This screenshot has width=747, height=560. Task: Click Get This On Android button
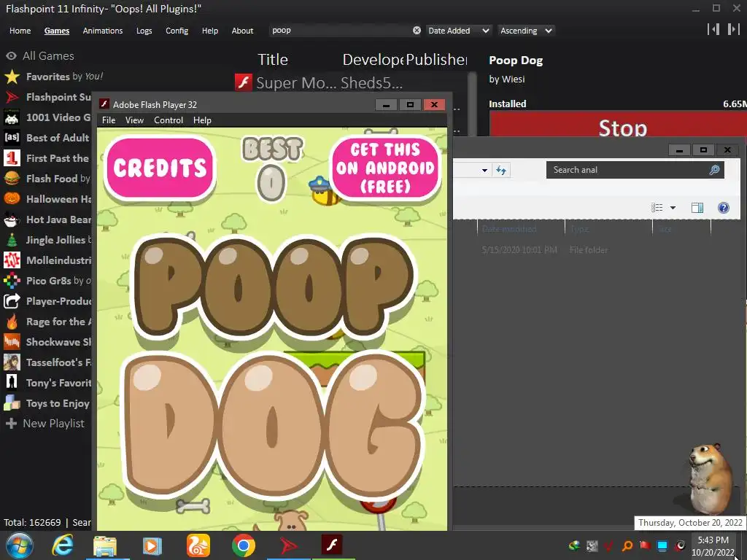[385, 168]
